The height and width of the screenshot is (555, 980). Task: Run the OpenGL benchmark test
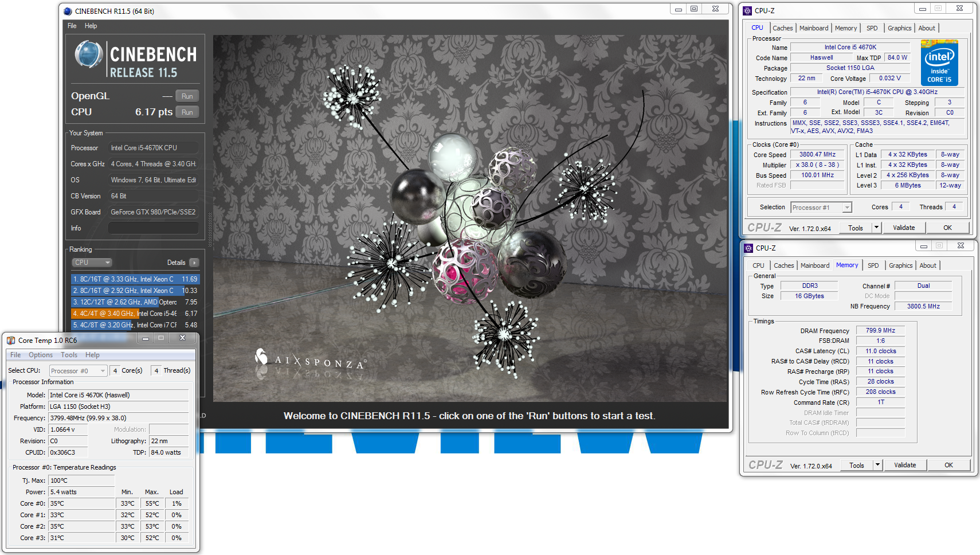pyautogui.click(x=187, y=96)
